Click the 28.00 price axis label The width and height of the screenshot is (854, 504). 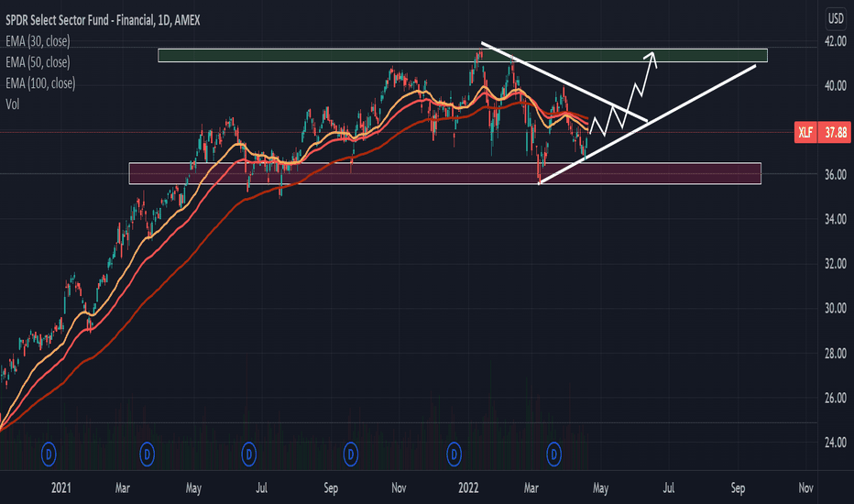pos(836,354)
